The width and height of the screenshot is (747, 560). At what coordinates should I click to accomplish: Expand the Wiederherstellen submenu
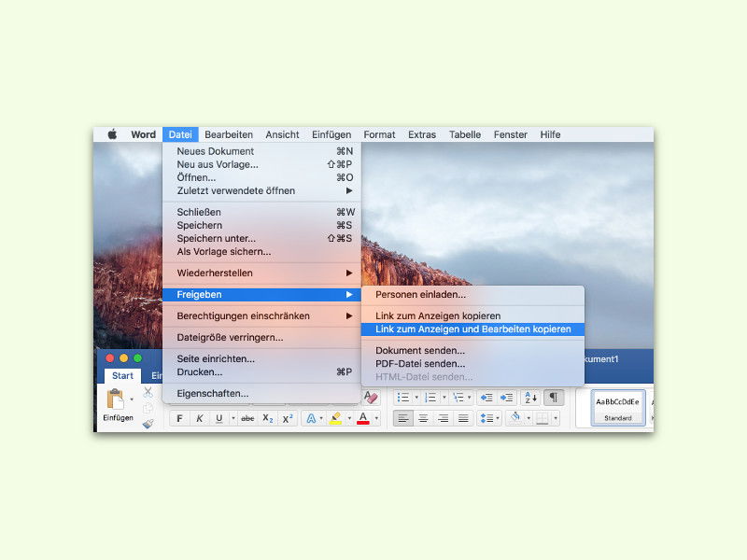(261, 273)
